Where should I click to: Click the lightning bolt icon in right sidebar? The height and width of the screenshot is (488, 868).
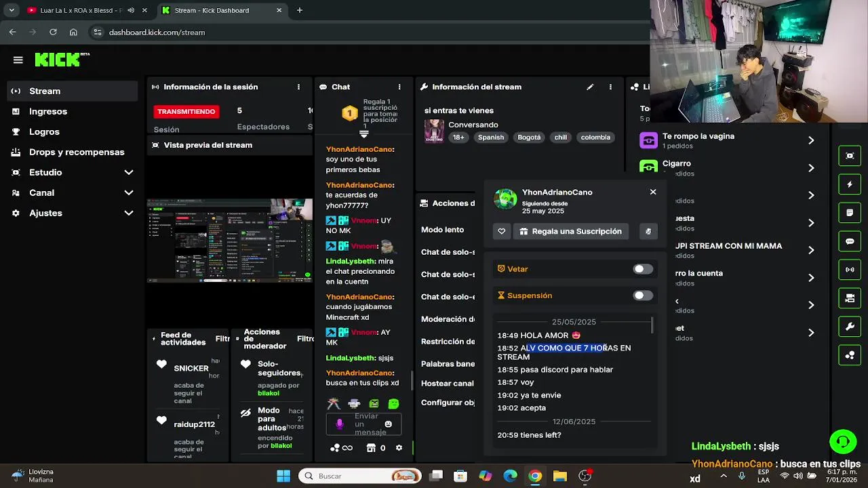tap(850, 184)
